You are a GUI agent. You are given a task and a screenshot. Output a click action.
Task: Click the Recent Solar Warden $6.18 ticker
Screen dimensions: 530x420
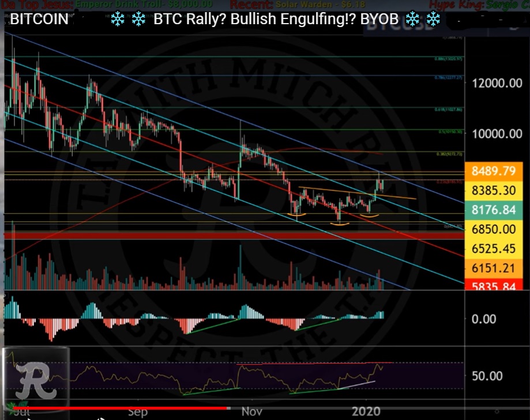(298, 5)
